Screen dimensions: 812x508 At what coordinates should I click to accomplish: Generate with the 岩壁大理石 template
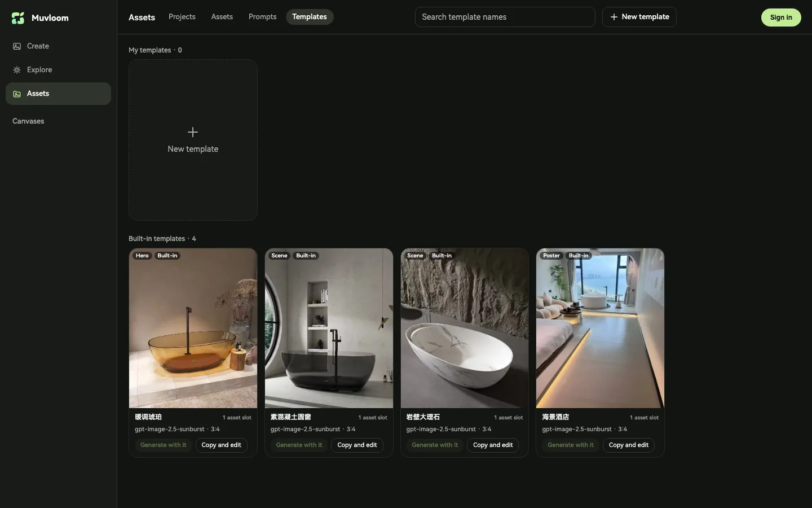pyautogui.click(x=435, y=445)
